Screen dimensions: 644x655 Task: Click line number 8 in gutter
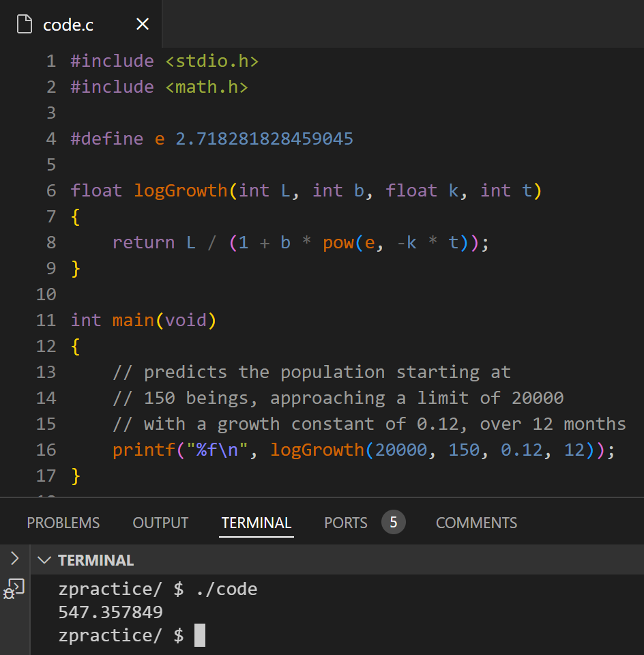pyautogui.click(x=51, y=243)
